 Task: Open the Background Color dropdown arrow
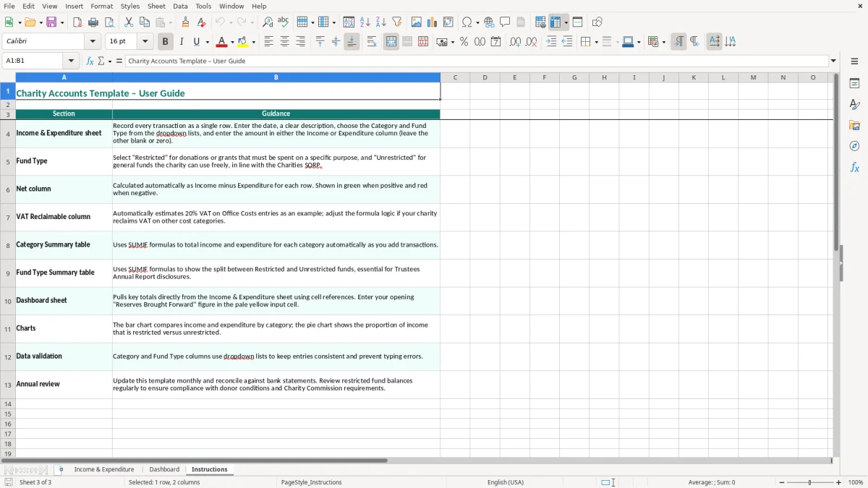click(253, 42)
